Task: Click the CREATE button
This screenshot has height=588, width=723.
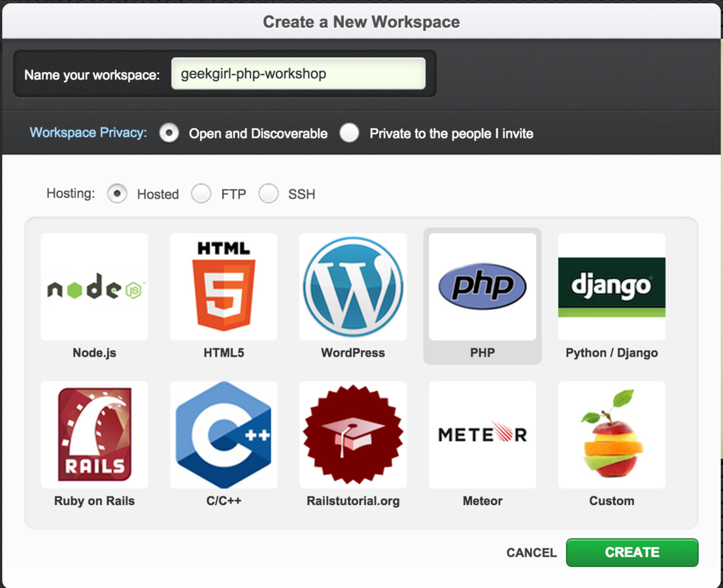Action: pyautogui.click(x=632, y=553)
